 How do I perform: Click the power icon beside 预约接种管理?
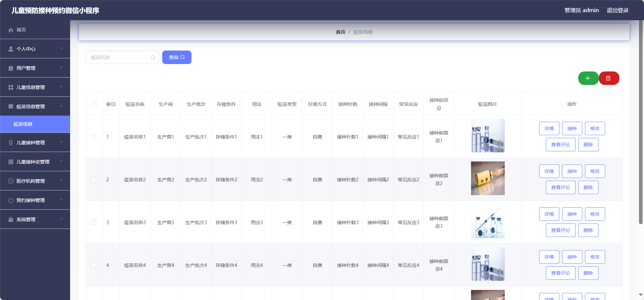click(11, 201)
